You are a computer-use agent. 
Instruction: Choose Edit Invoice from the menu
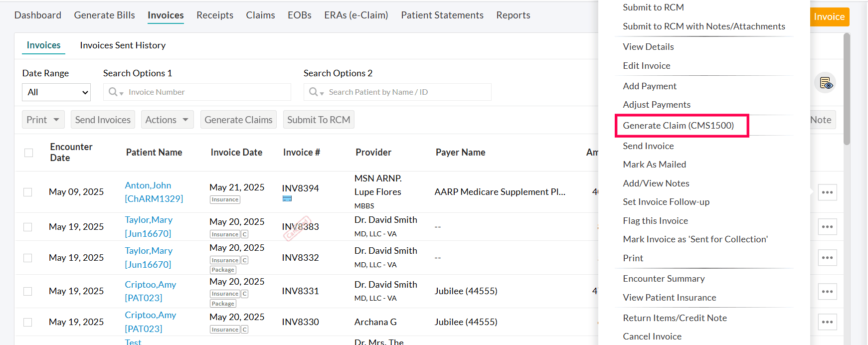647,66
